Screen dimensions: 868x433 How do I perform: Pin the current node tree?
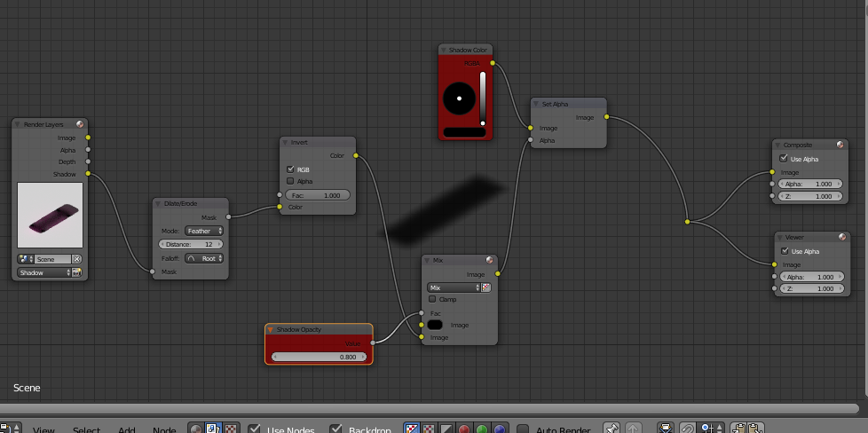[x=612, y=429]
